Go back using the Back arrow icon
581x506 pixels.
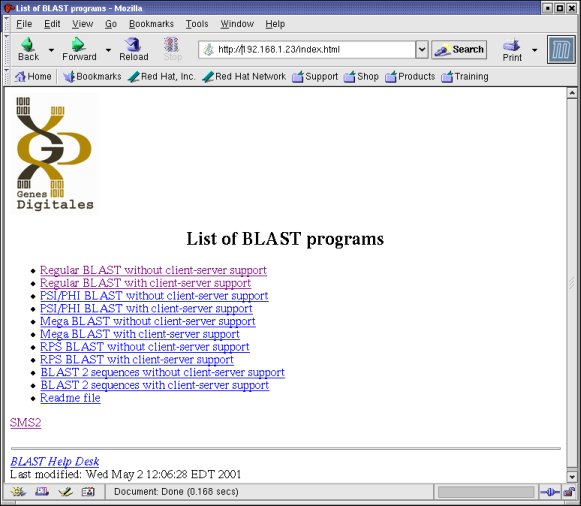coord(28,44)
